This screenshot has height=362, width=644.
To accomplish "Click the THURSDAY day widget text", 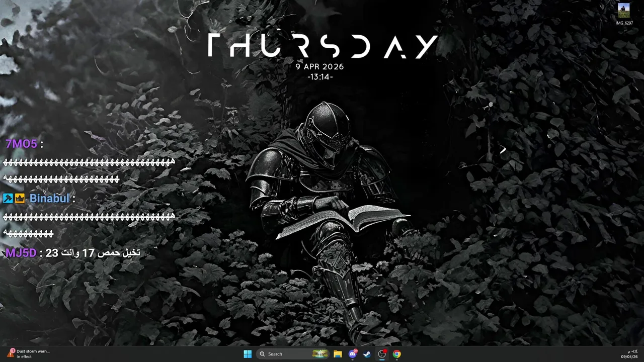I will (323, 47).
